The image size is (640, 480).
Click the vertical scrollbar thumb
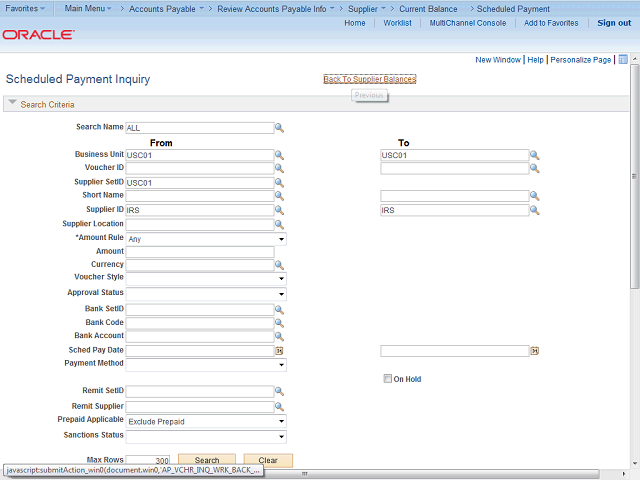coord(634,176)
